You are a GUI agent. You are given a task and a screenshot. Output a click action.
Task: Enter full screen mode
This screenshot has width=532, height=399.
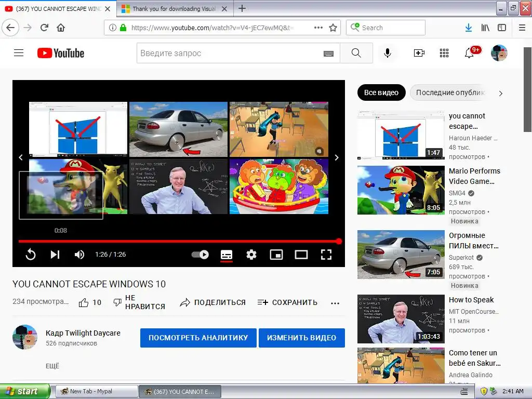tap(326, 255)
